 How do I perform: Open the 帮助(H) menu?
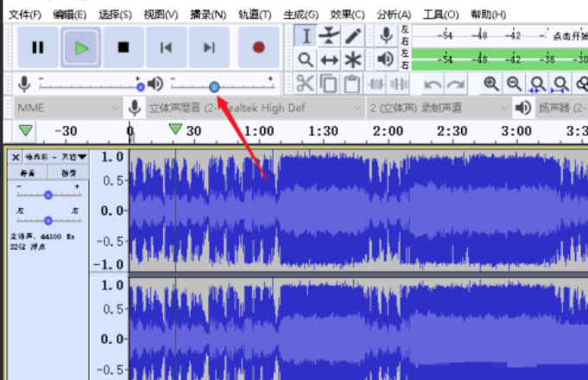pos(488,15)
